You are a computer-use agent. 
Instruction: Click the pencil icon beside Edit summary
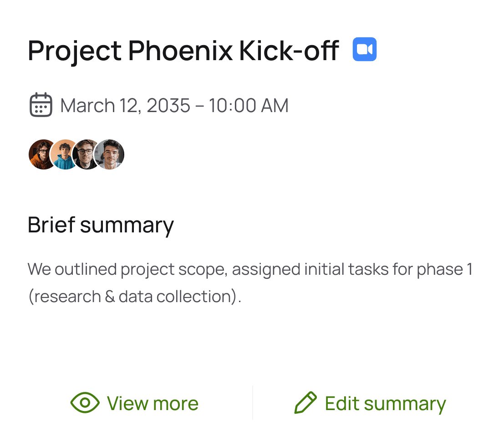tap(305, 403)
